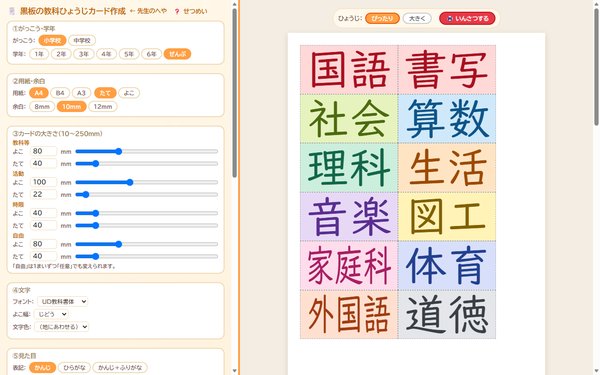600x375 pixels.
Task: Set margin to 10mm
Action: point(72,106)
